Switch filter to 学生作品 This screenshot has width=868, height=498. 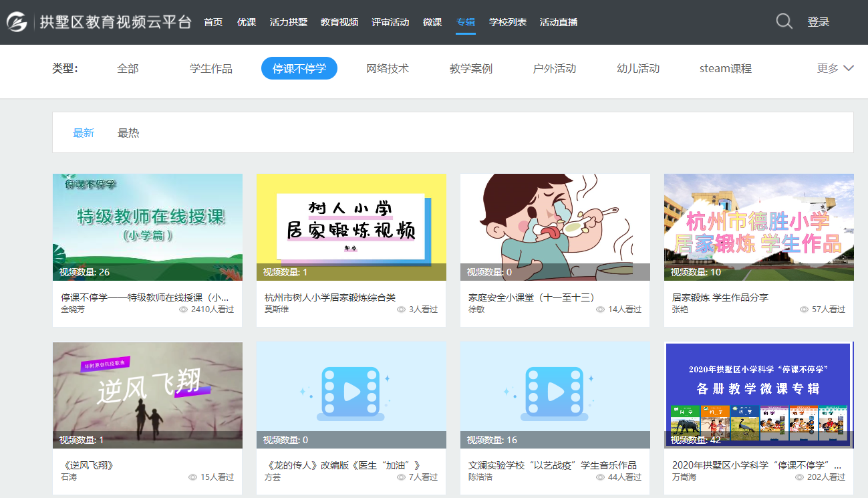pos(211,68)
